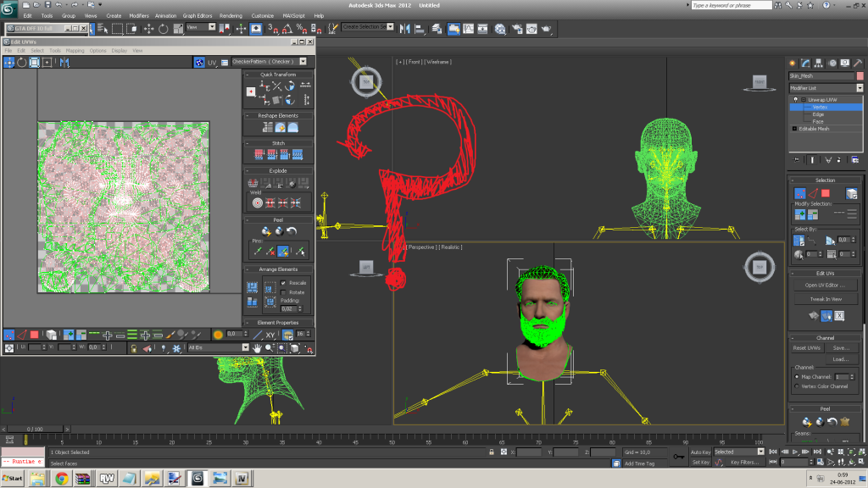Select Map Channel radio button
Screen dimensions: 868x488
pyautogui.click(x=797, y=377)
